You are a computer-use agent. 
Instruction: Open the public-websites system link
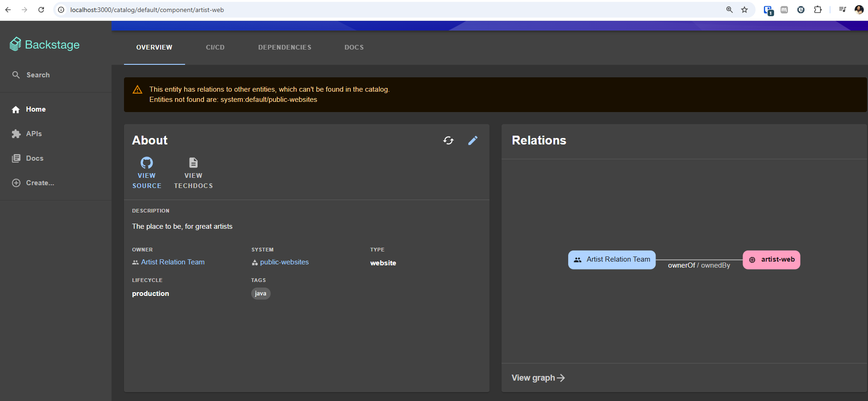click(284, 262)
